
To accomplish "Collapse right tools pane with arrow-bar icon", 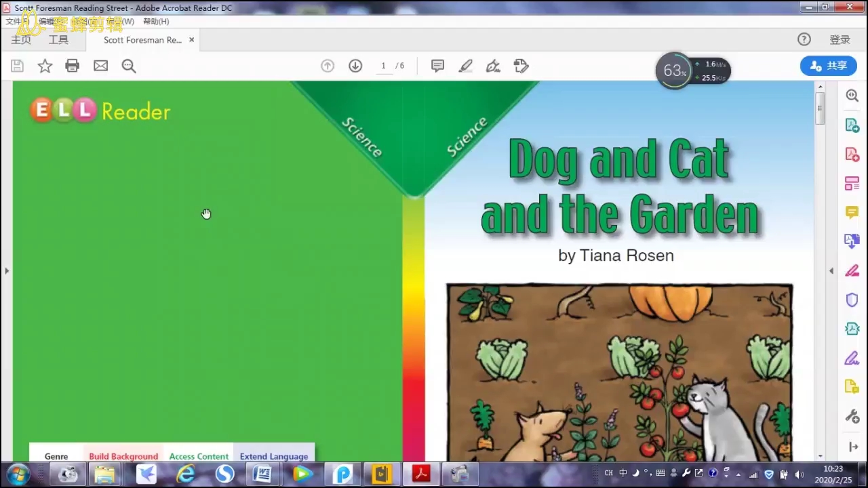I will (x=853, y=447).
